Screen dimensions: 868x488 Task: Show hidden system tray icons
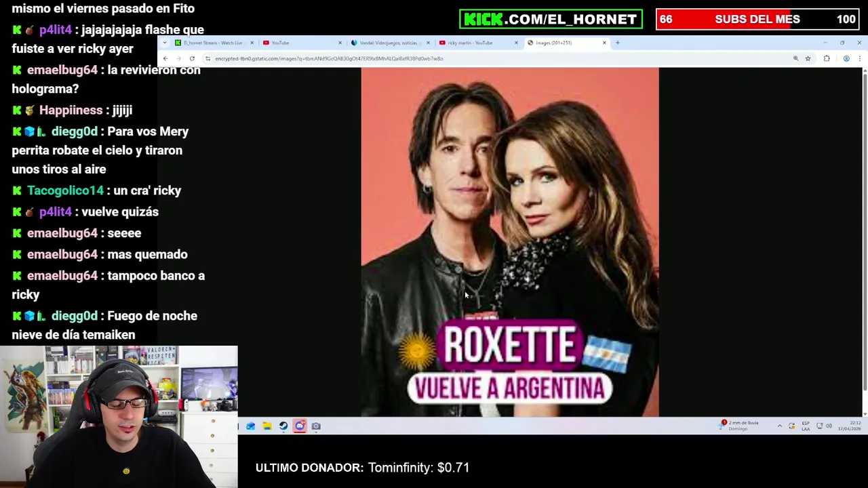pyautogui.click(x=780, y=426)
